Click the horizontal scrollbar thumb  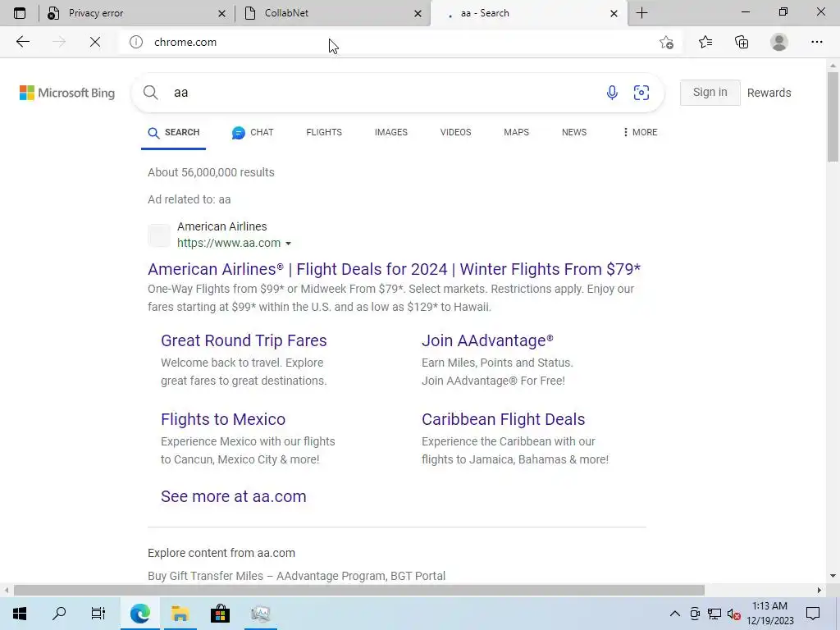click(x=359, y=591)
